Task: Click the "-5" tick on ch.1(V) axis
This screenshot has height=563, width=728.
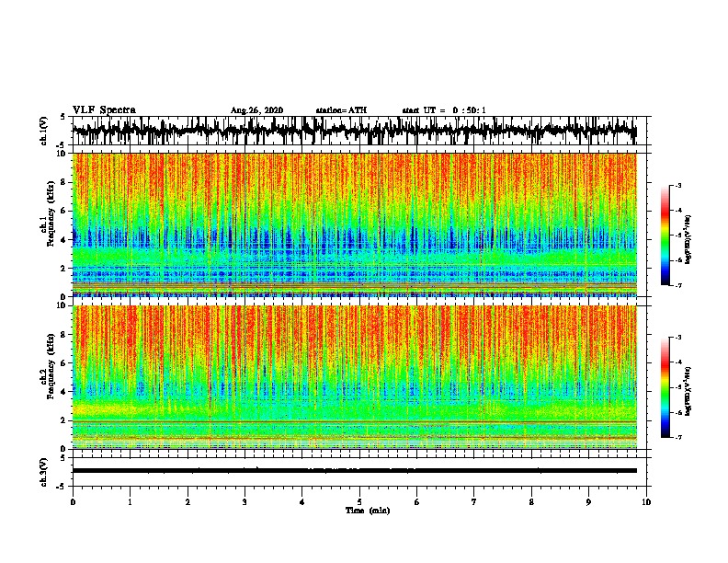Action: tap(62, 144)
